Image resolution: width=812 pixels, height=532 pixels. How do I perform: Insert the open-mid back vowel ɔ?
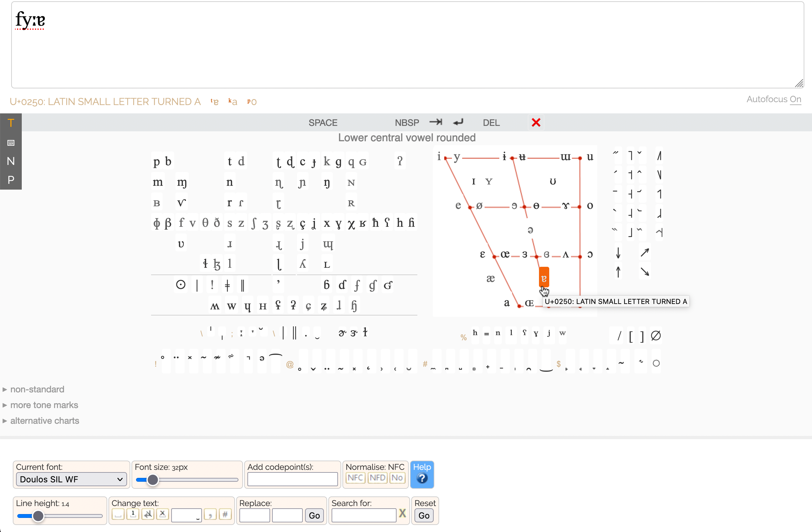click(x=590, y=254)
